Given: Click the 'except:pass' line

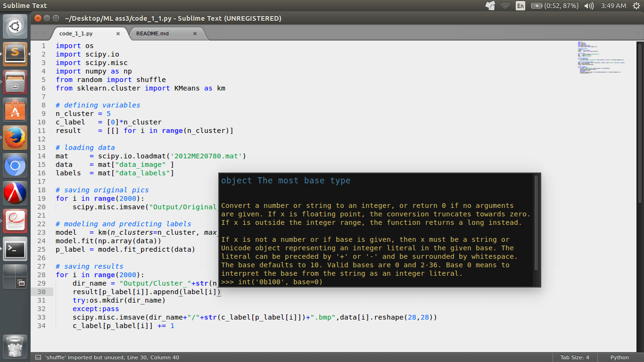Looking at the screenshot, I should pyautogui.click(x=96, y=309).
